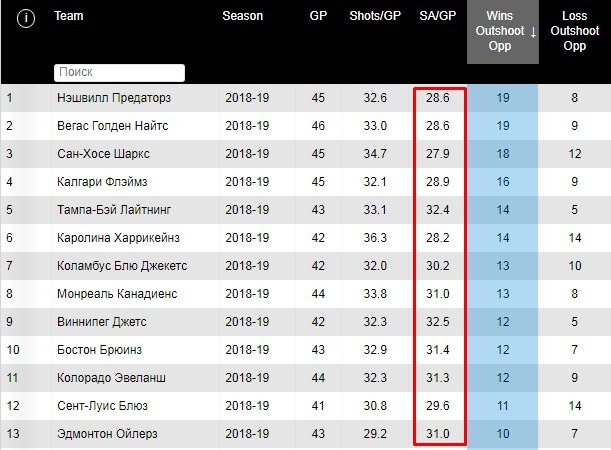
Task: Open the Нэшвилл Предаторз team link
Action: [x=114, y=98]
